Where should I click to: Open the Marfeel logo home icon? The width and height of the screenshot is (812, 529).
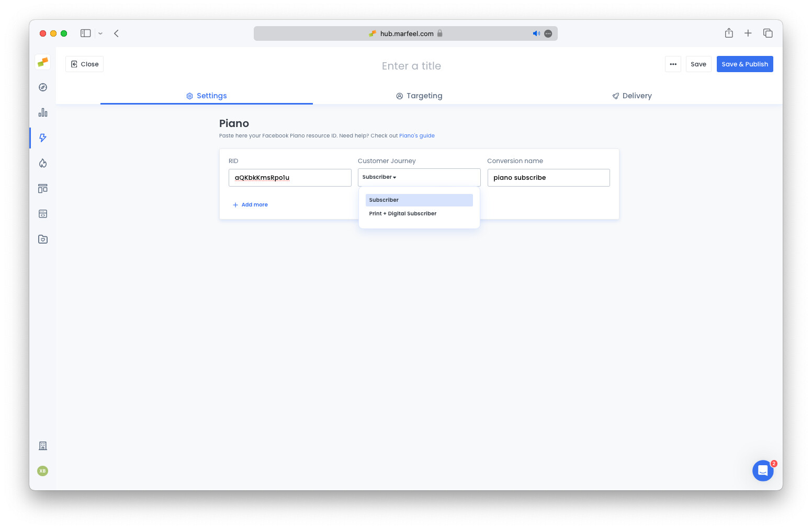(42, 62)
